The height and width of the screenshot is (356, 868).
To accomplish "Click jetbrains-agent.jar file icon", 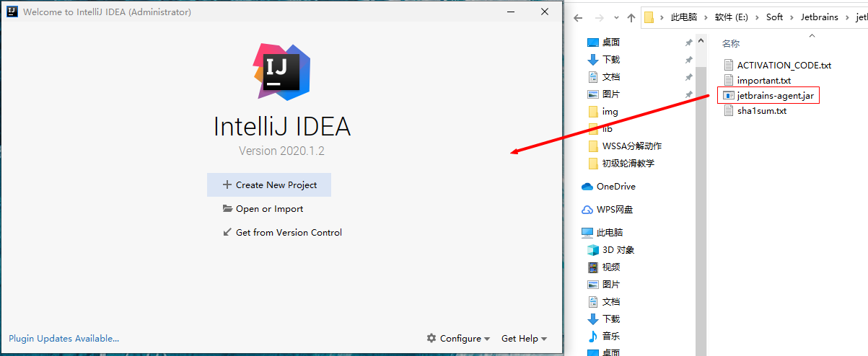I will pyautogui.click(x=729, y=95).
